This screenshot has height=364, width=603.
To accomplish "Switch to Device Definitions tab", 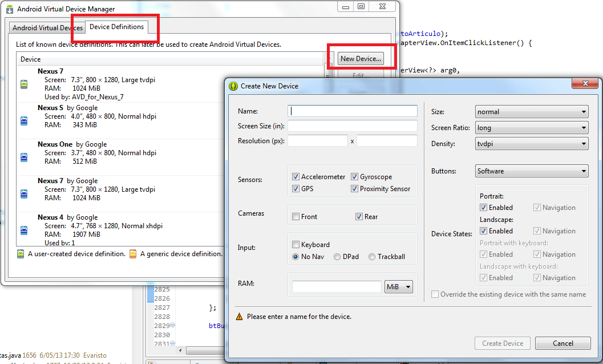I will point(116,27).
